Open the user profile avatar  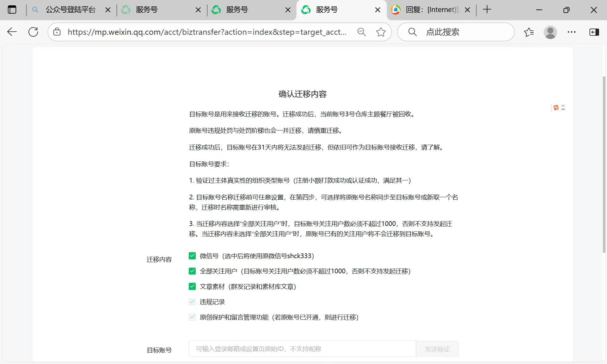550,32
